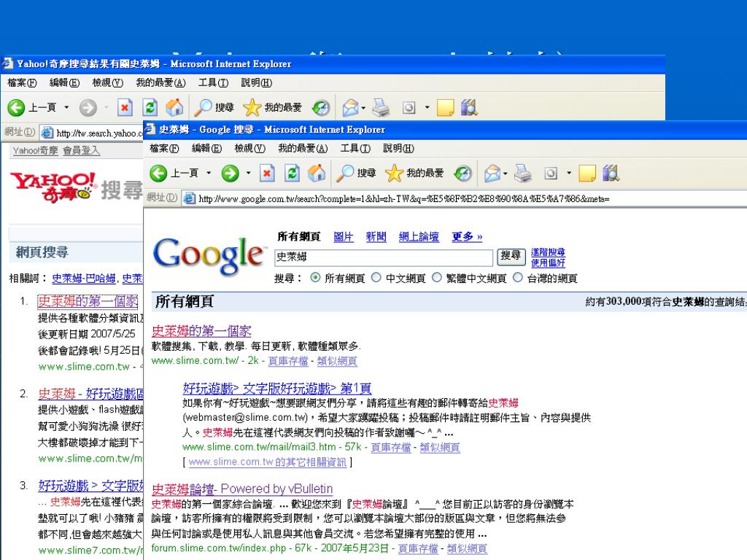Expand Forward history dropdown in Google window
This screenshot has height=560, width=747.
point(248,173)
